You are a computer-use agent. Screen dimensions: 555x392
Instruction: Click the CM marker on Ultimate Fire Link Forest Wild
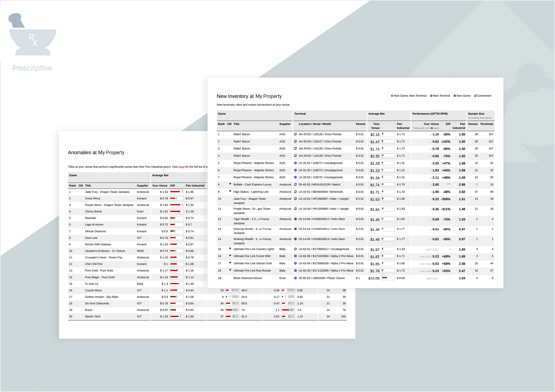(x=230, y=255)
